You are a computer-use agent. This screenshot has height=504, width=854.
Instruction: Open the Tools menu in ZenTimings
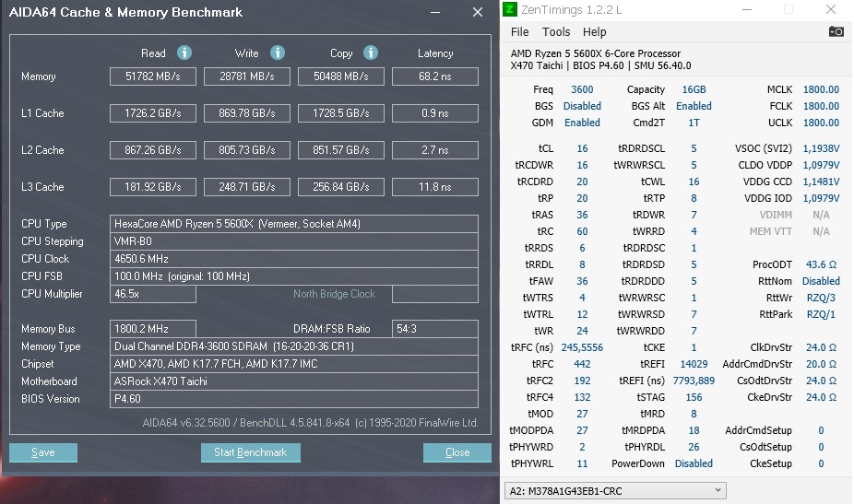tap(556, 32)
